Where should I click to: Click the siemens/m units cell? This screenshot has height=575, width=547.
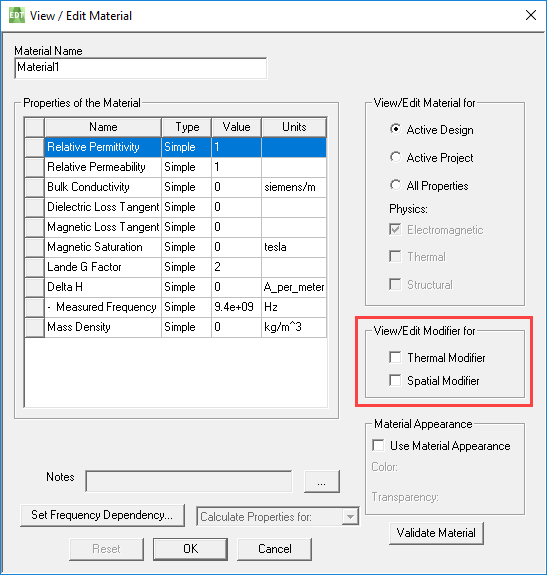[294, 187]
